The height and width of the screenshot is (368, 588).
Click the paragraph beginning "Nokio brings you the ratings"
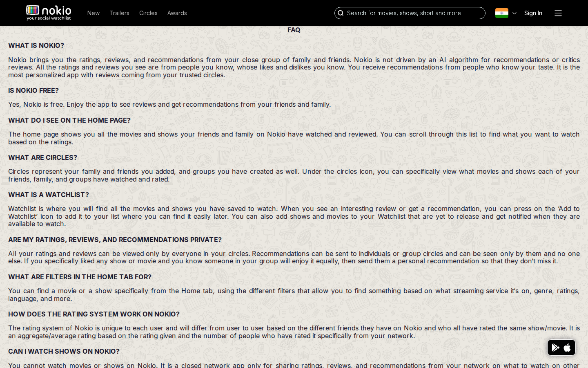[x=294, y=67]
